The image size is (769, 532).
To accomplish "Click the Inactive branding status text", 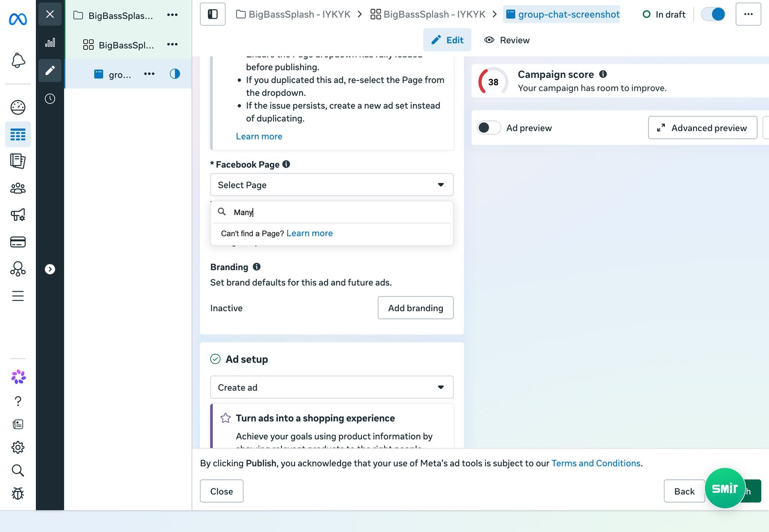I will click(226, 308).
